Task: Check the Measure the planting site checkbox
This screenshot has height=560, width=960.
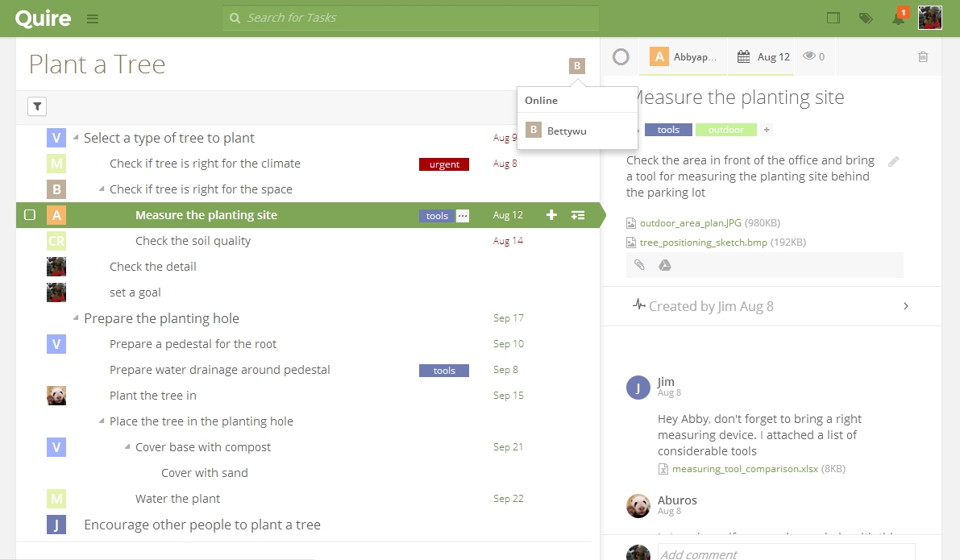Action: pos(29,215)
